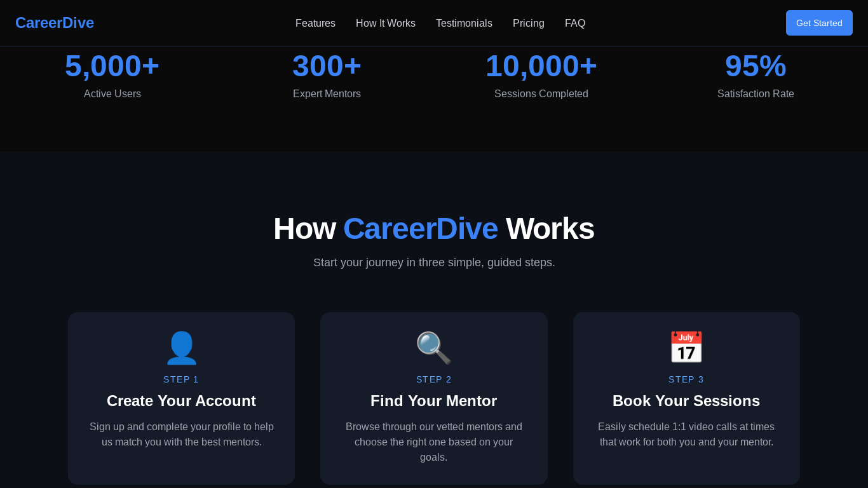This screenshot has width=868, height=488.
Task: Click the Sign up and complete profile description
Action: point(181,435)
